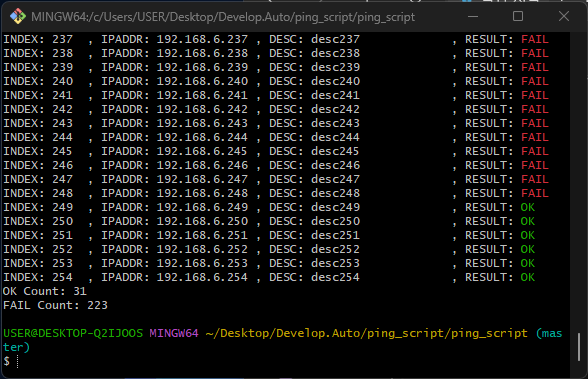This screenshot has width=588, height=379.
Task: Click the description desc239
Action: click(335, 67)
